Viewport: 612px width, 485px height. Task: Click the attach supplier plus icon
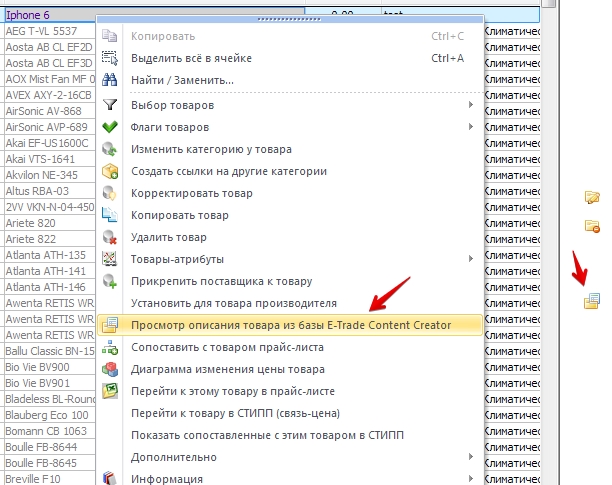click(110, 281)
